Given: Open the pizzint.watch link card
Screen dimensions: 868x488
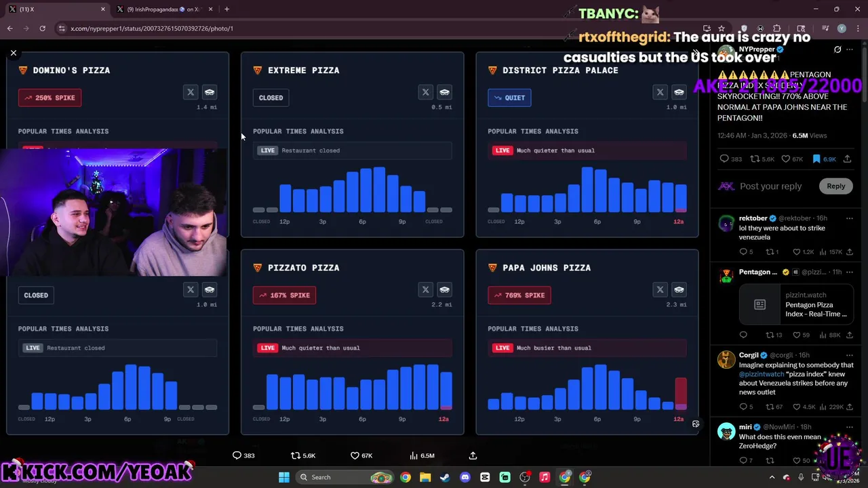Looking at the screenshot, I should coord(796,305).
